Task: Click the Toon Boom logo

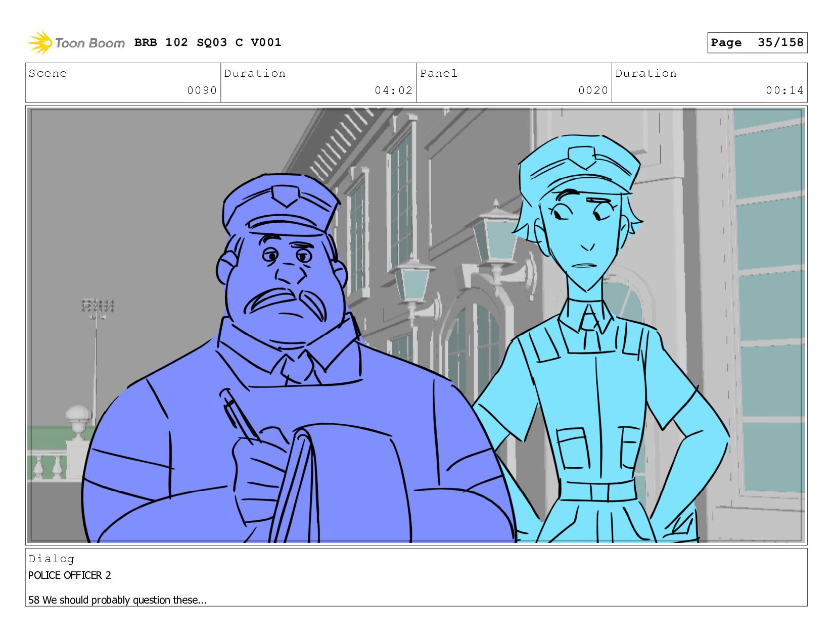Action: (x=76, y=43)
